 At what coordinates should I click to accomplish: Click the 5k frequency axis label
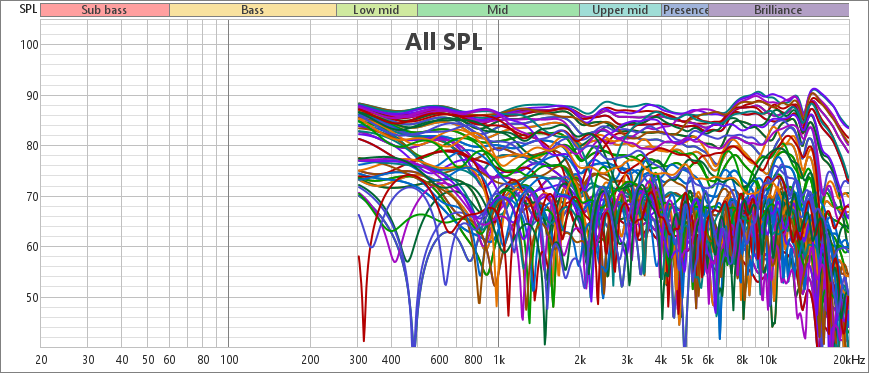click(x=687, y=360)
